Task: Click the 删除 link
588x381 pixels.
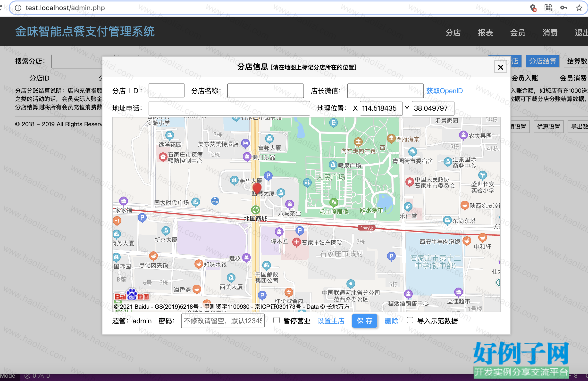Action: click(391, 321)
